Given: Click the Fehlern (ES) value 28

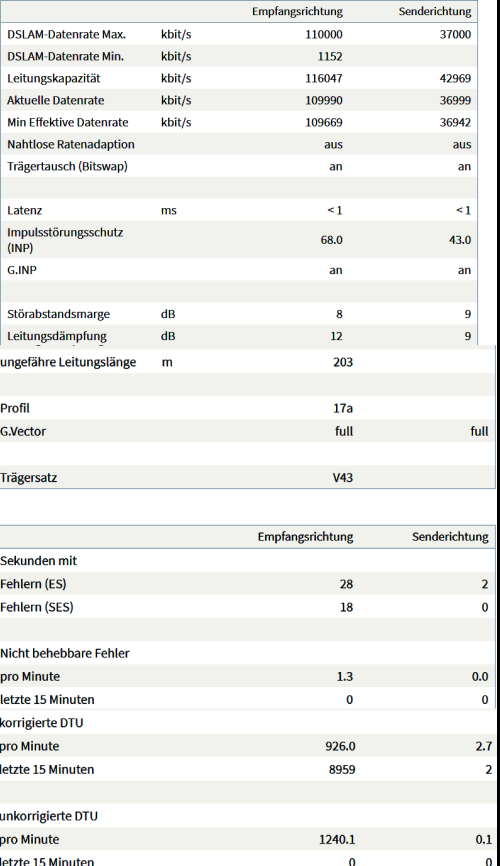Looking at the screenshot, I should [x=346, y=584].
